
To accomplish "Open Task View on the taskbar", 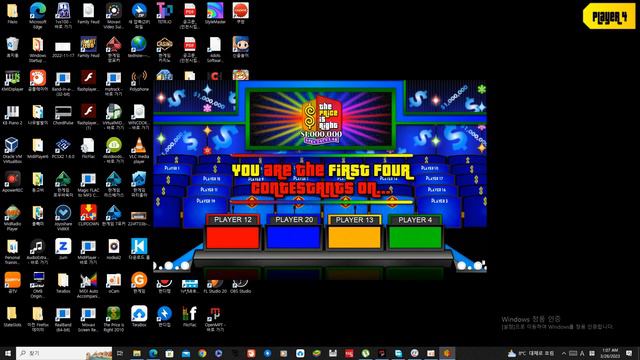I will (120, 353).
